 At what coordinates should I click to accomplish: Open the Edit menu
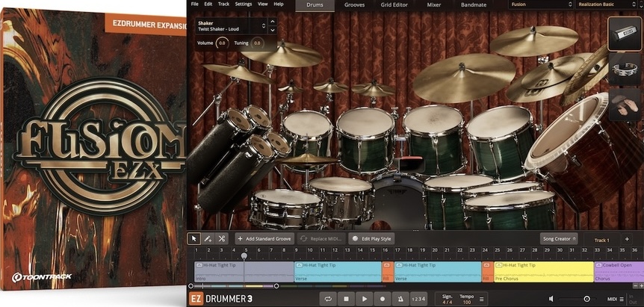(x=208, y=4)
